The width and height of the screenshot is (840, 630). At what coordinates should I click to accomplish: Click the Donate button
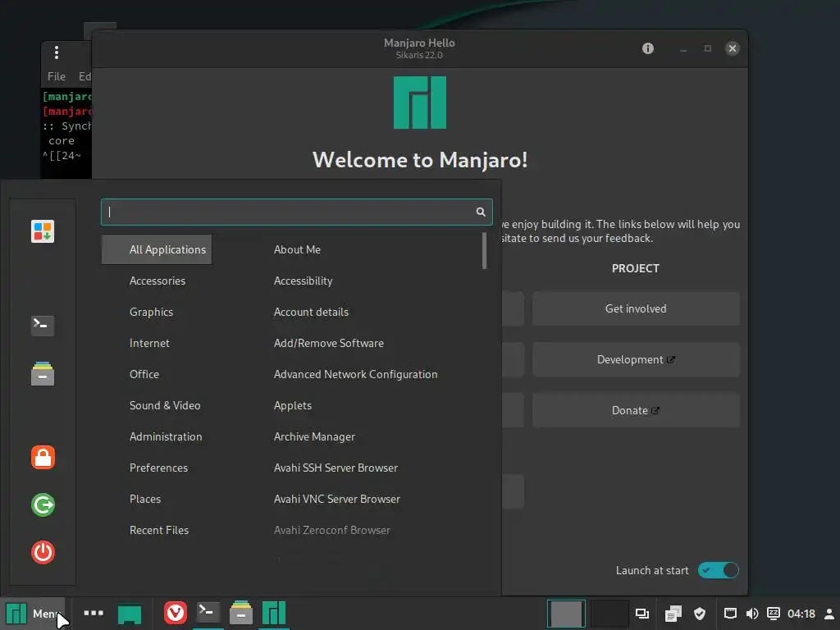click(x=636, y=410)
